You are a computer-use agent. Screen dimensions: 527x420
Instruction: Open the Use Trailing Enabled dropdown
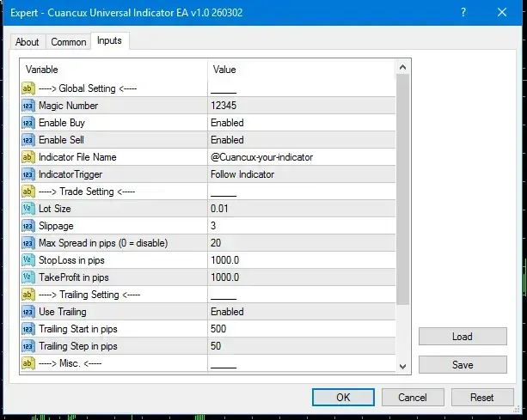tap(302, 312)
